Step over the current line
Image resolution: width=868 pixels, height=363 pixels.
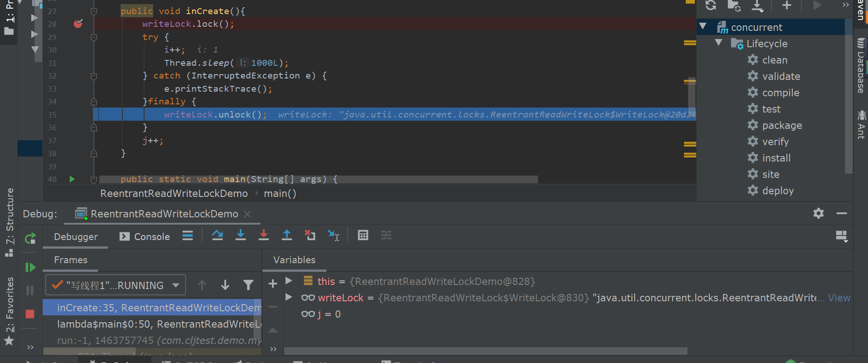[218, 235]
